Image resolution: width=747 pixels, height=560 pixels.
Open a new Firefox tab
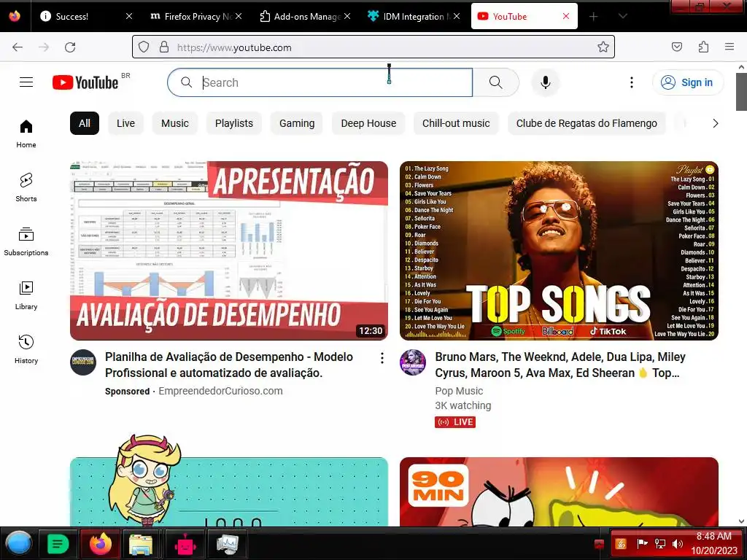[x=593, y=17]
